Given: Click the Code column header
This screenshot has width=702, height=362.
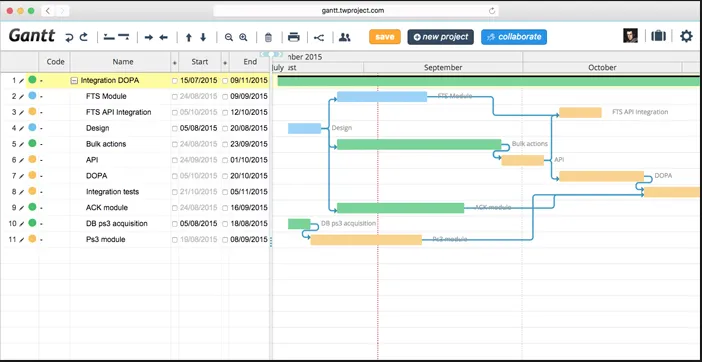Looking at the screenshot, I should pyautogui.click(x=56, y=62).
